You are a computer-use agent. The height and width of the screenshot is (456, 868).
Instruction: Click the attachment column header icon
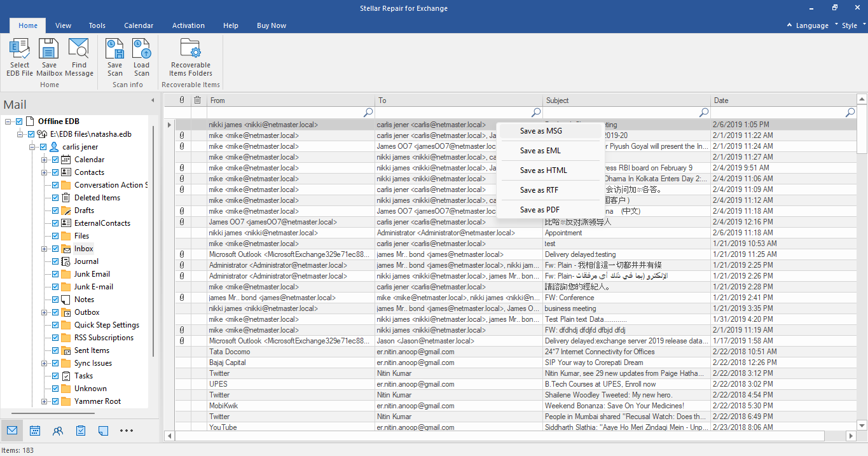pyautogui.click(x=182, y=100)
